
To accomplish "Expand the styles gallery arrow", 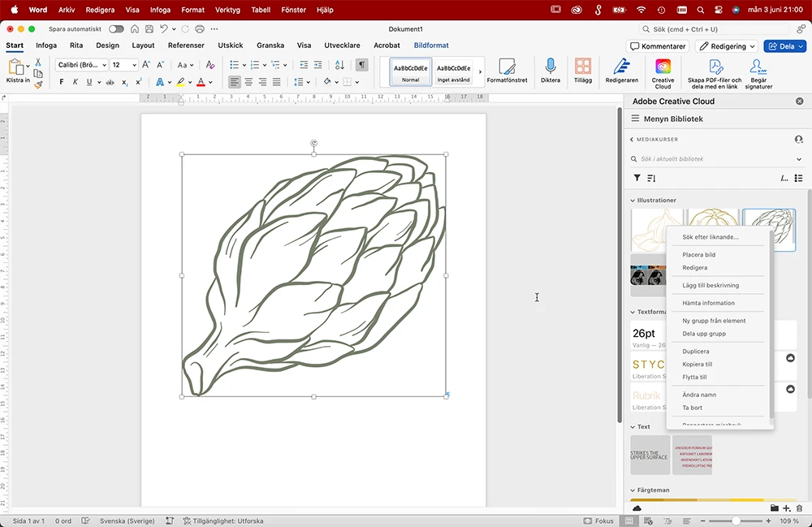I will [x=480, y=71].
